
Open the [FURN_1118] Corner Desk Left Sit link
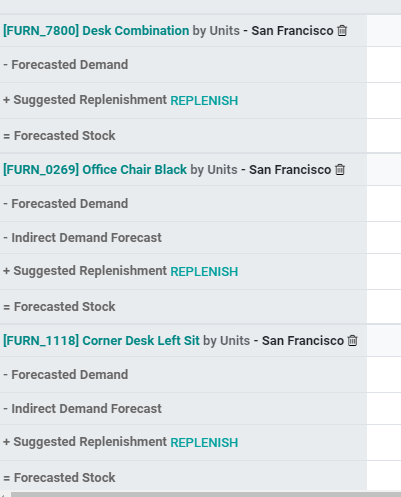pos(101,341)
